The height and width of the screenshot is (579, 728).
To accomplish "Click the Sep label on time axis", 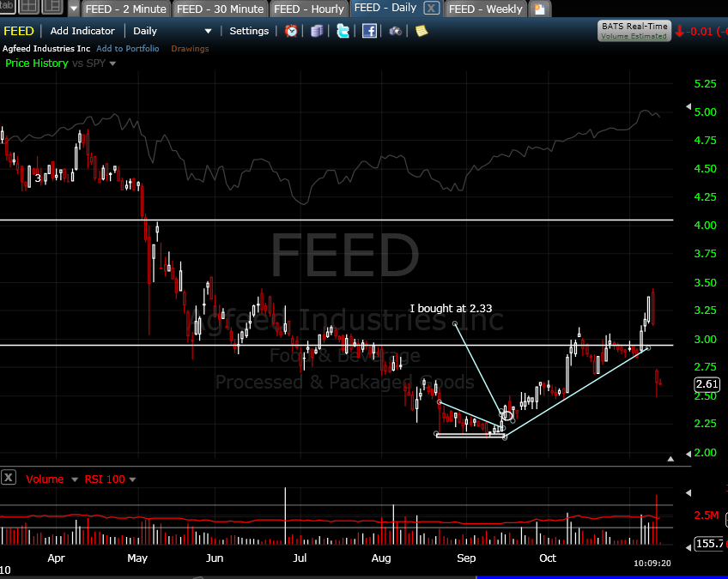I will click(x=466, y=558).
